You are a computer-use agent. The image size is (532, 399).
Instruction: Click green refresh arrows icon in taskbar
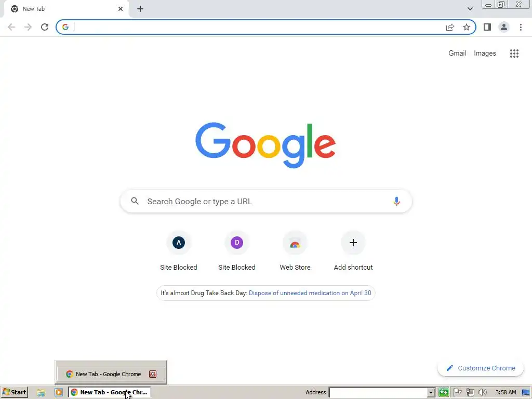click(444, 393)
